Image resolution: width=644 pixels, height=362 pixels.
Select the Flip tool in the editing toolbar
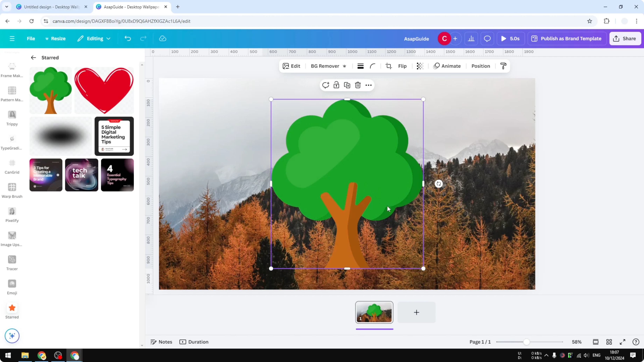tap(402, 66)
